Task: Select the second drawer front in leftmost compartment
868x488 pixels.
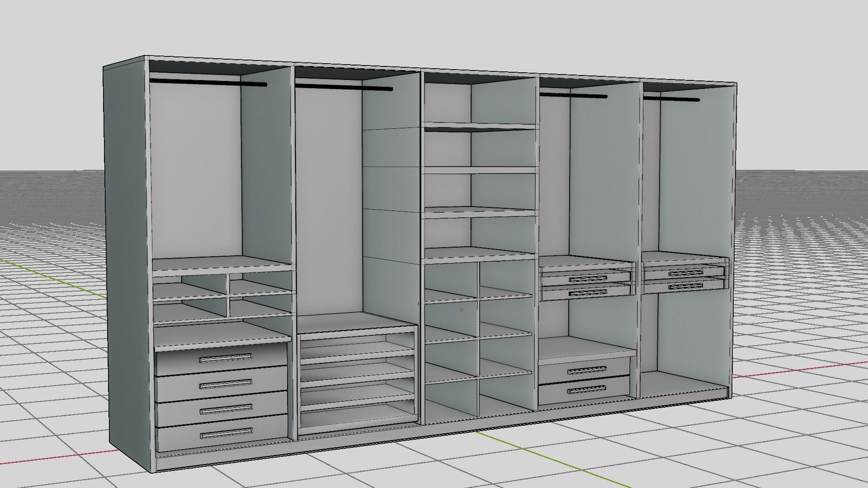Action: click(222, 384)
